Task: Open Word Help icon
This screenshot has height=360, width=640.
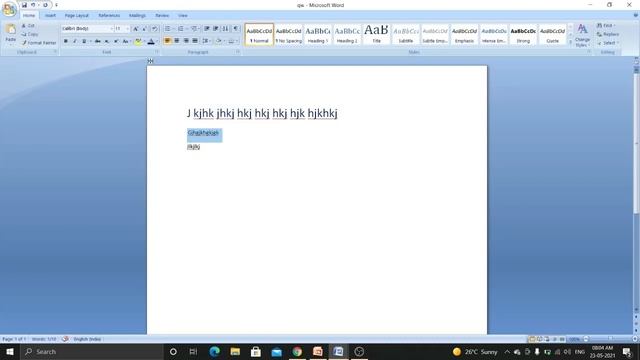Action: (636, 16)
